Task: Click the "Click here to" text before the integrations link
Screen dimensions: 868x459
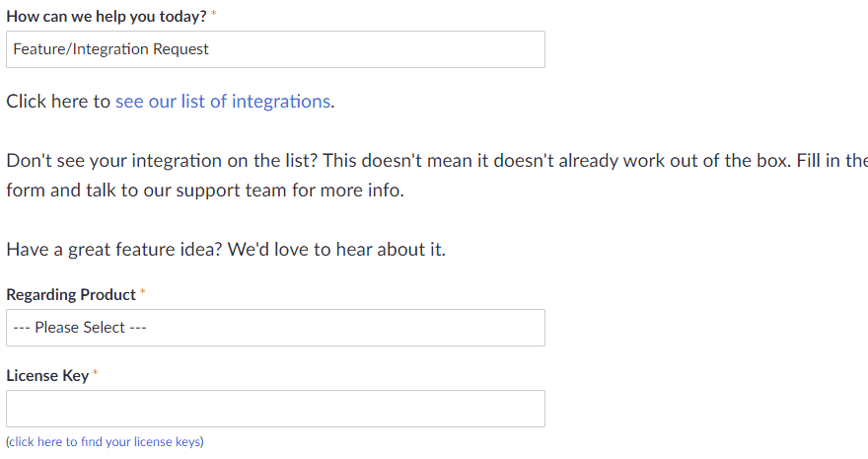Action: point(58,101)
